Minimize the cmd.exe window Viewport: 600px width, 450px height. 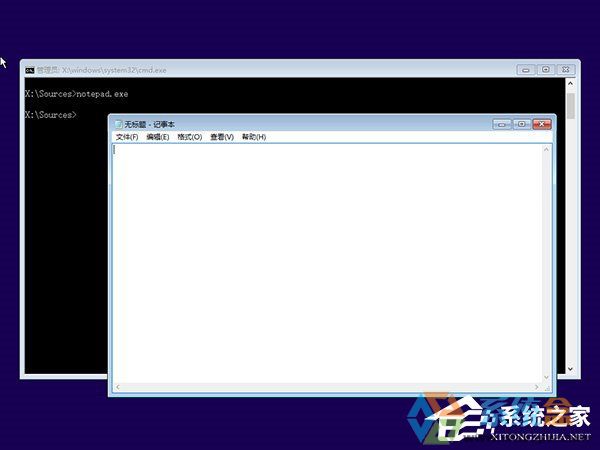[x=526, y=70]
